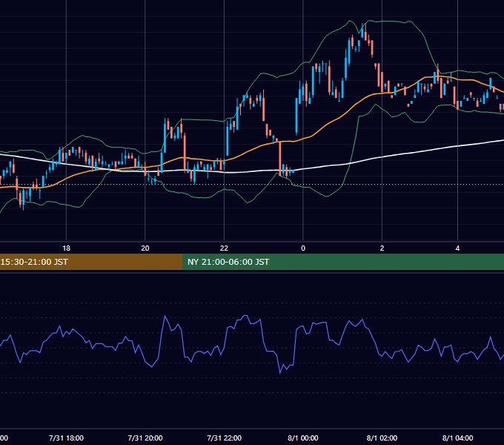Click the NY 21:00-06:00 JST session bar
Viewport: 504px width, 445px height.
click(x=343, y=262)
